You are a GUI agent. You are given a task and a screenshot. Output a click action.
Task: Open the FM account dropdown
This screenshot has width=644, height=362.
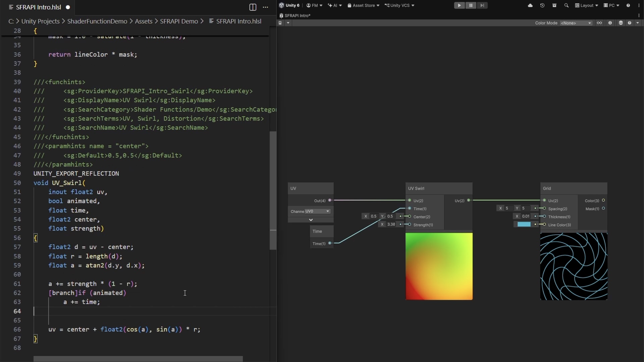[314, 5]
